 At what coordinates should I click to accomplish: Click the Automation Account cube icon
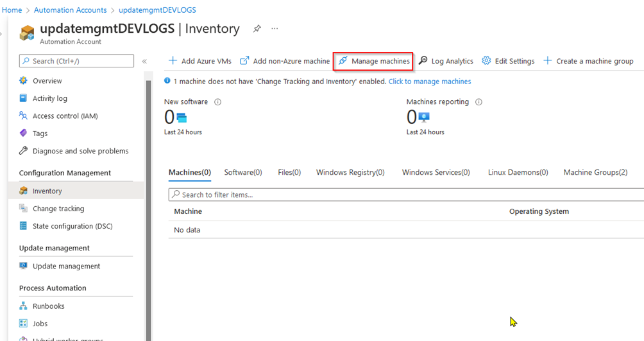point(27,33)
